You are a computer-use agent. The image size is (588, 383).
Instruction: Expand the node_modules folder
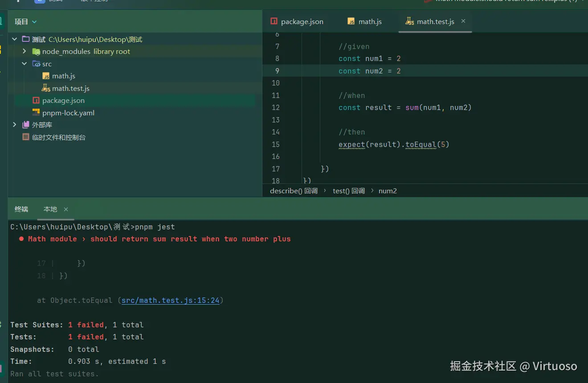pos(24,52)
